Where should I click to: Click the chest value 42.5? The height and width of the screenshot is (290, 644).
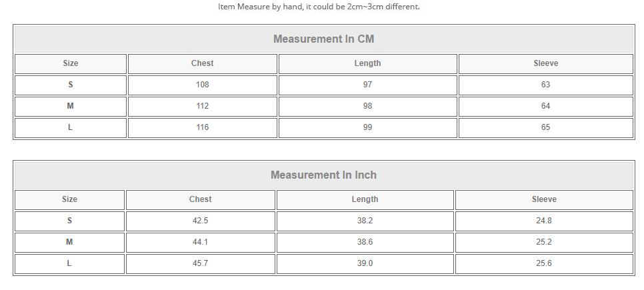200,221
